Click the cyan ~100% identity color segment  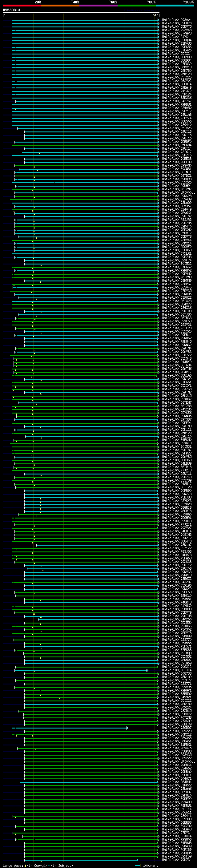tap(175, 6)
